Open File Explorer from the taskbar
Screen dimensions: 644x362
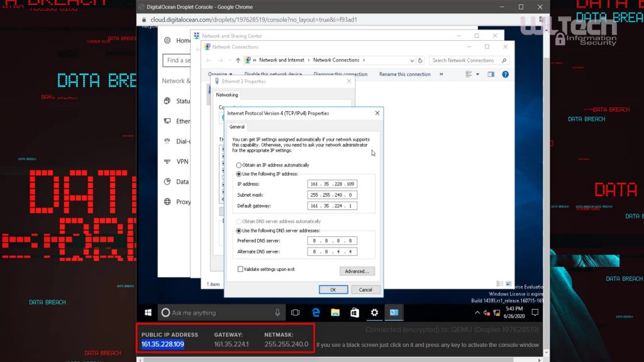click(x=335, y=313)
